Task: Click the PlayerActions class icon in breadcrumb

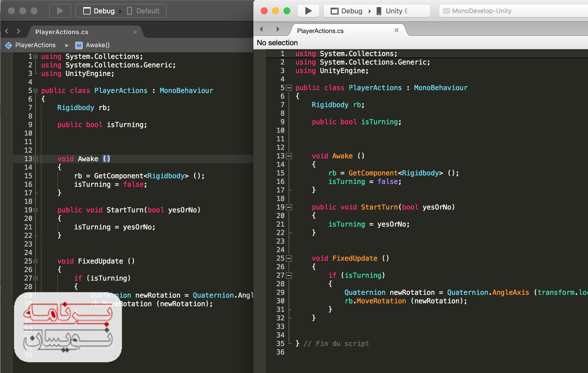Action: tap(9, 45)
